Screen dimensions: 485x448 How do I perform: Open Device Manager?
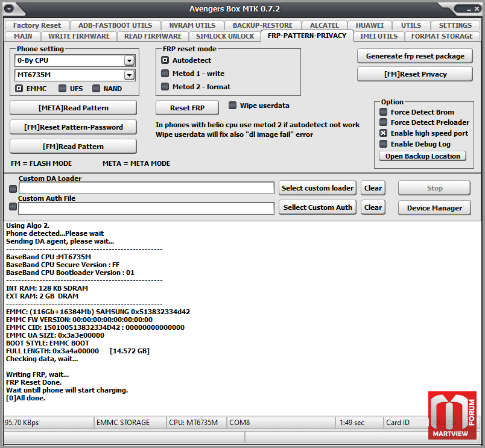pos(434,208)
